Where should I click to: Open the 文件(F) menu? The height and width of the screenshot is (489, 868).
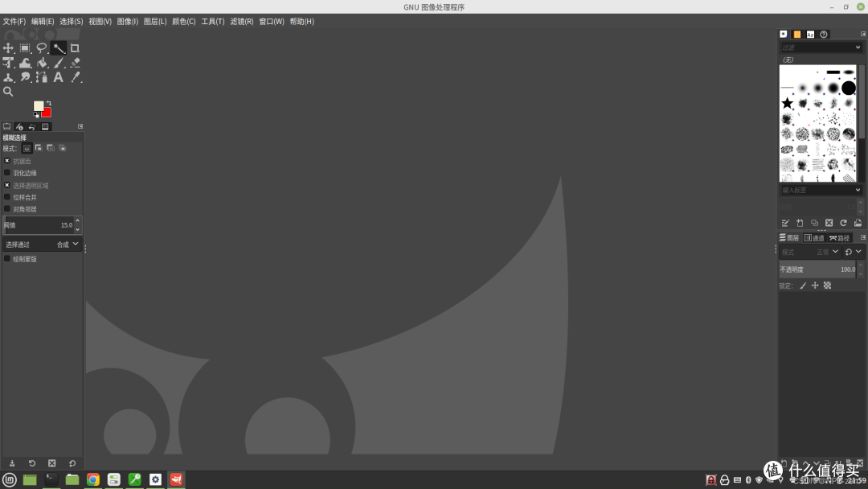[14, 21]
